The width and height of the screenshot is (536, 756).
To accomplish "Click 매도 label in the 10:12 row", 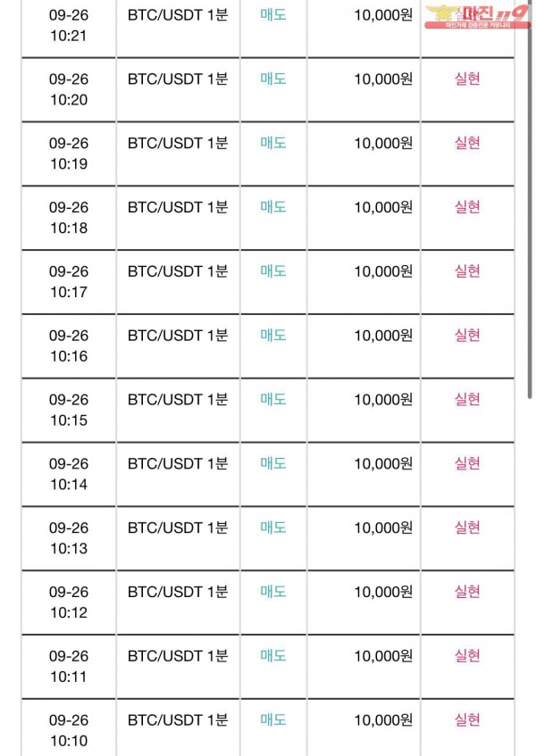I will (x=273, y=592).
